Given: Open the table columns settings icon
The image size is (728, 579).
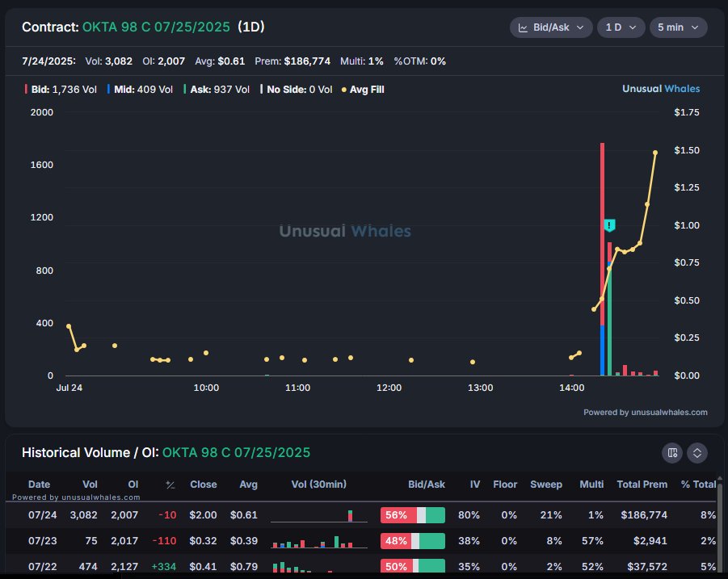Looking at the screenshot, I should 671,453.
